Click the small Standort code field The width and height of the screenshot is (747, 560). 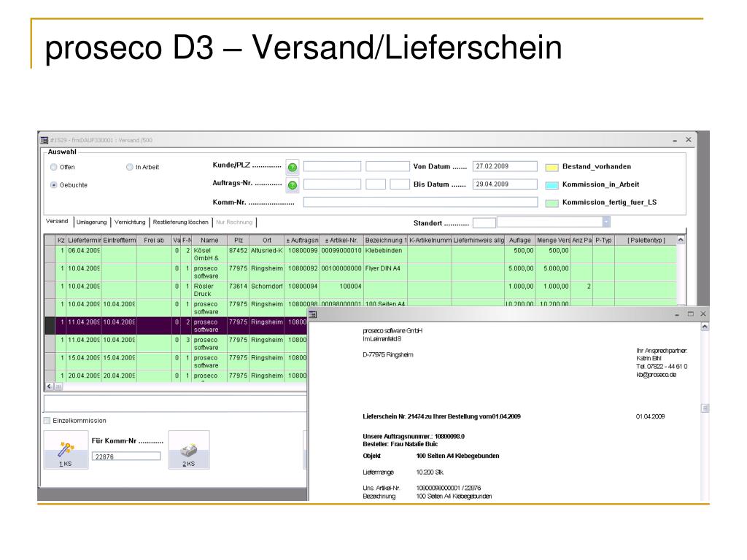coord(484,223)
